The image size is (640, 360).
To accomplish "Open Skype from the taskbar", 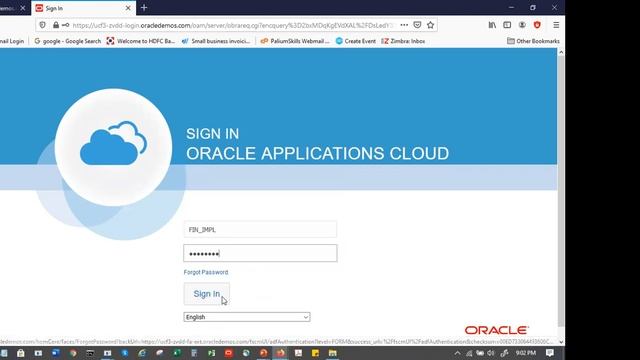I will (x=124, y=353).
